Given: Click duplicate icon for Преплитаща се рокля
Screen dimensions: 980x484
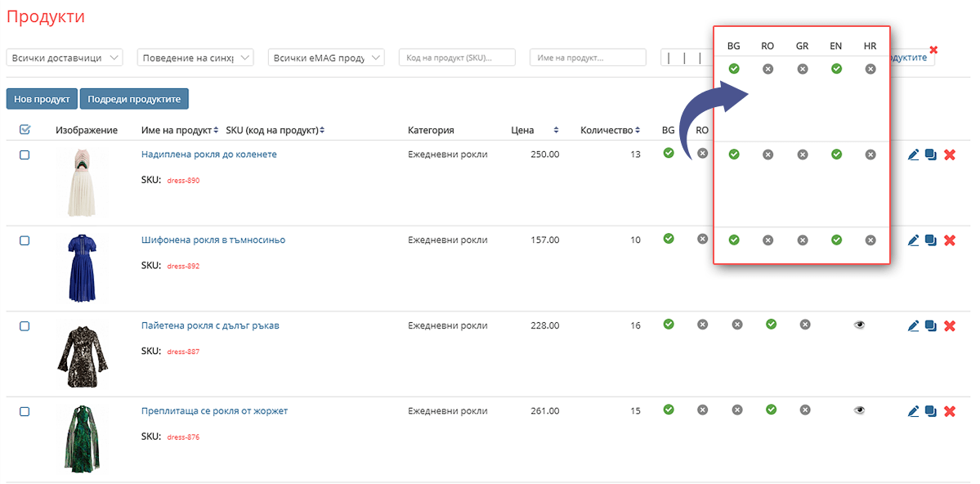Looking at the screenshot, I should point(931,411).
